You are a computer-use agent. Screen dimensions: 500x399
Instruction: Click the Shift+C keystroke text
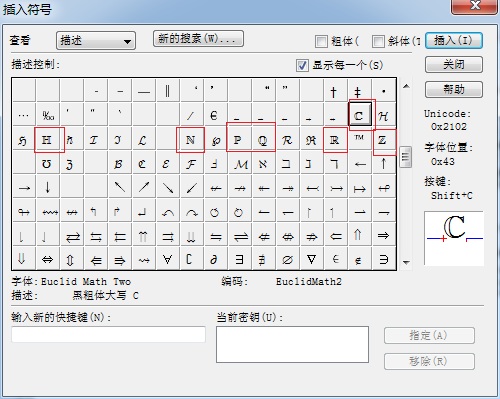coord(452,196)
